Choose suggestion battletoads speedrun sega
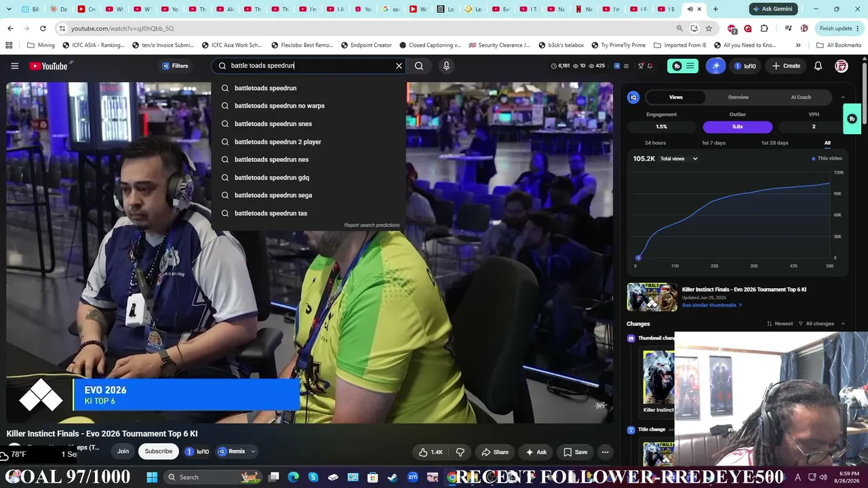Image resolution: width=868 pixels, height=488 pixels. [x=309, y=195]
